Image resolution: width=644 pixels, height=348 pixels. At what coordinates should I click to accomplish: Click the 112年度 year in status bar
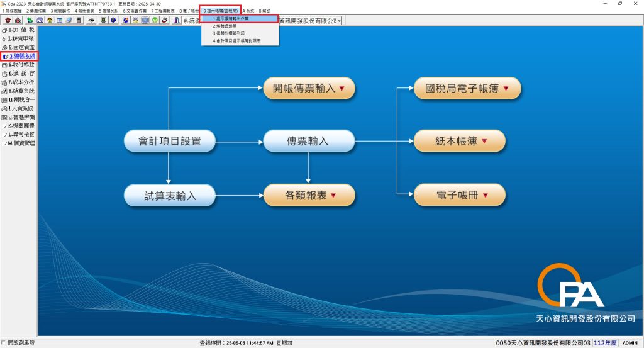click(x=606, y=343)
